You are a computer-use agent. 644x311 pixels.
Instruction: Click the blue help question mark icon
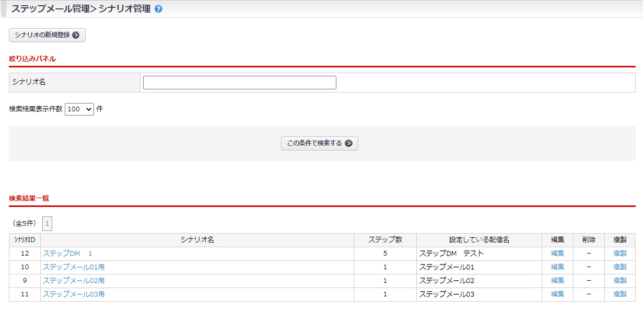point(159,9)
